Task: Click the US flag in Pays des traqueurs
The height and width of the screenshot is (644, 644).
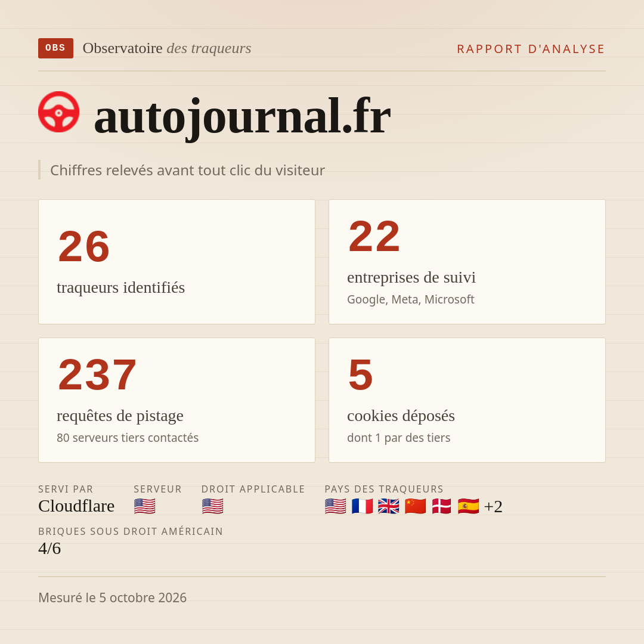Action: coord(336,506)
